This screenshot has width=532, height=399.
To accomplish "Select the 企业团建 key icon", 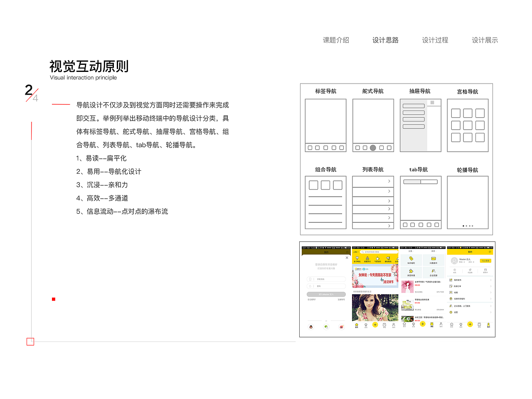I will [433, 271].
